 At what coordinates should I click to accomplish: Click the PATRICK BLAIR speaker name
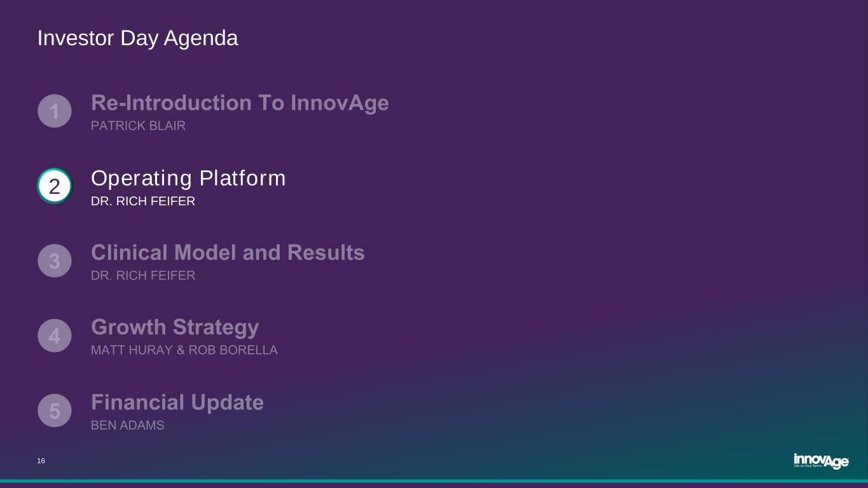coord(138,126)
